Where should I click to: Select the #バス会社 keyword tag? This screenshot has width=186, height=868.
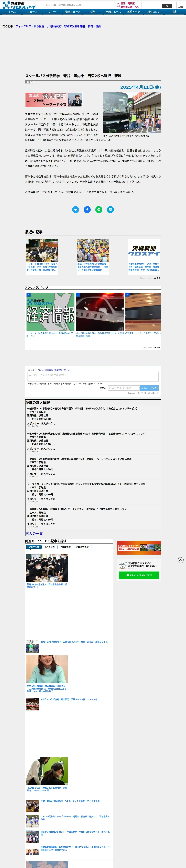click(50, 547)
